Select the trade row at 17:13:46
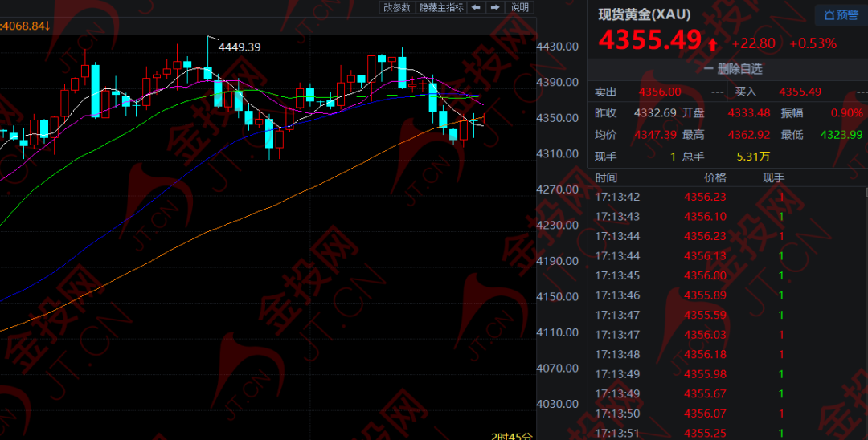Image resolution: width=868 pixels, height=440 pixels. (726, 295)
